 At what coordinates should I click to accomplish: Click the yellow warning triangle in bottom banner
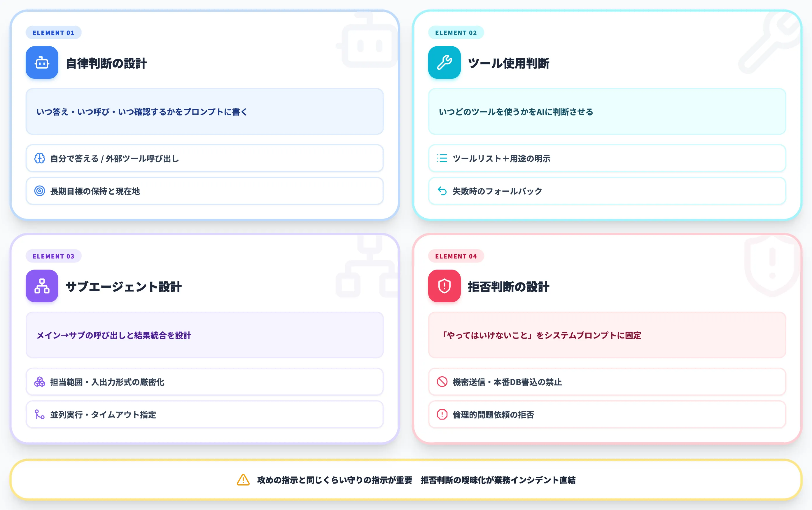pyautogui.click(x=243, y=480)
